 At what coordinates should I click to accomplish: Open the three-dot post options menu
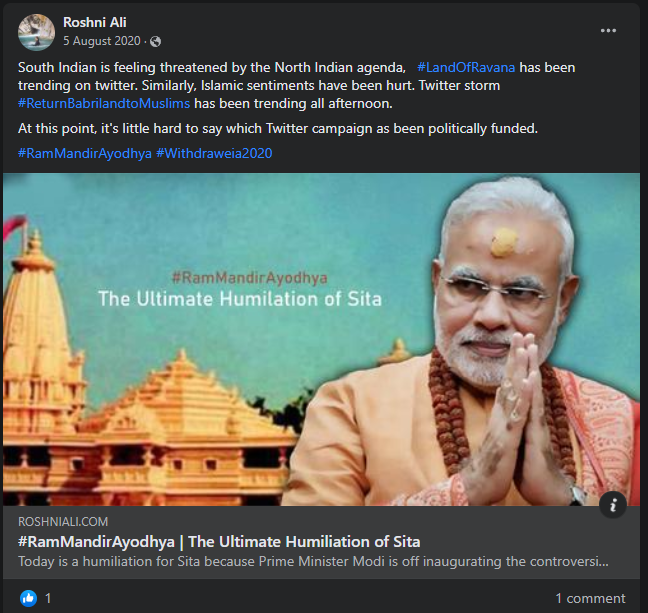[x=608, y=31]
